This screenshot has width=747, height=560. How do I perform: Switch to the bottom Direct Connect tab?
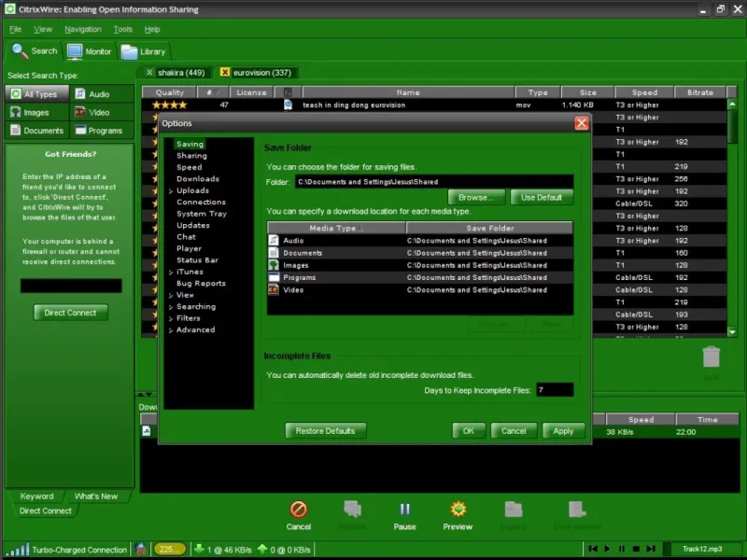pos(45,511)
